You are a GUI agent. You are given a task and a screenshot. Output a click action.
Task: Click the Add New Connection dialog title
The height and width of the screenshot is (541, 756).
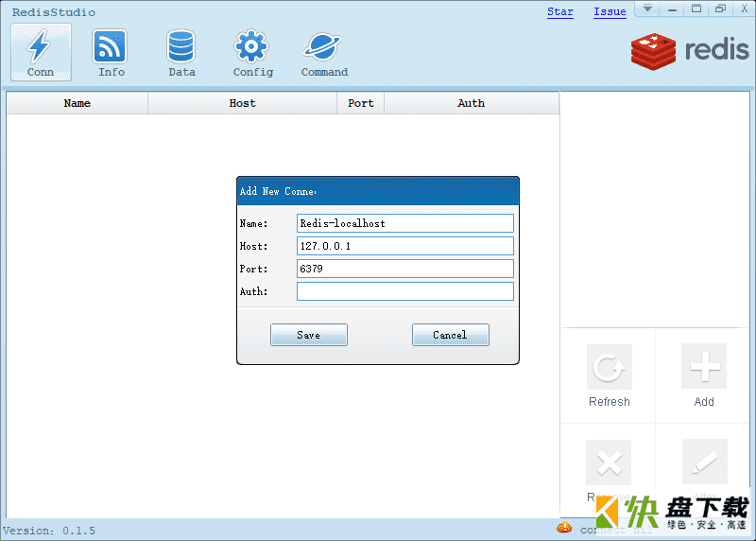(278, 192)
